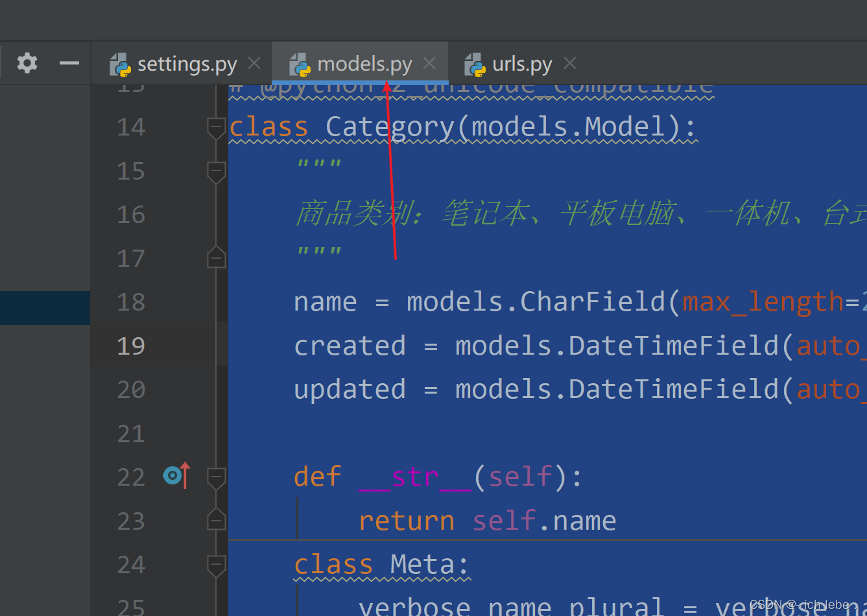
Task: Close the models.py tab
Action: coord(429,64)
